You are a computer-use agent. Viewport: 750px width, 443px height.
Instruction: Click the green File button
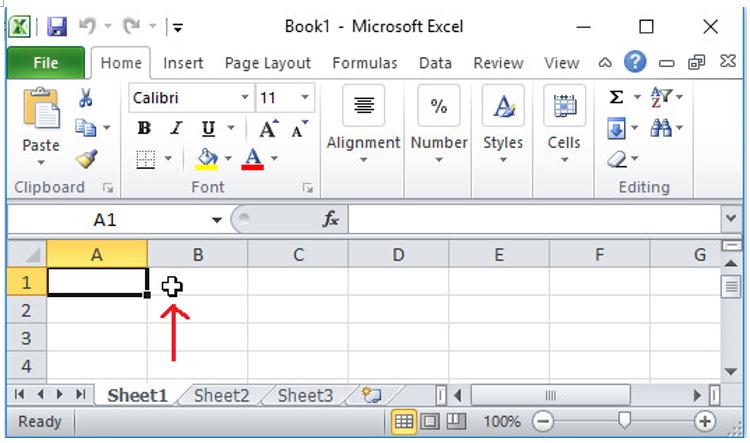(46, 63)
